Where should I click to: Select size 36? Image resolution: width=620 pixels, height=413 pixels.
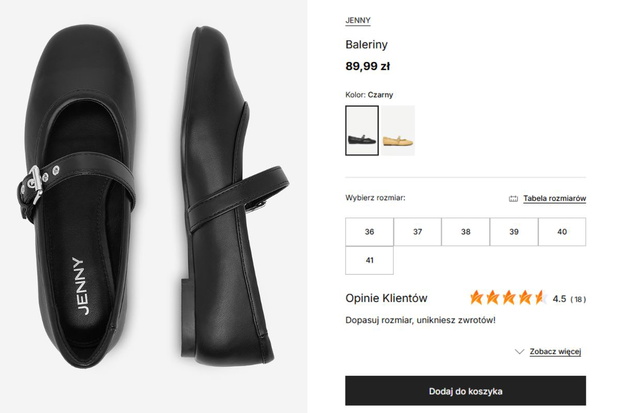369,231
